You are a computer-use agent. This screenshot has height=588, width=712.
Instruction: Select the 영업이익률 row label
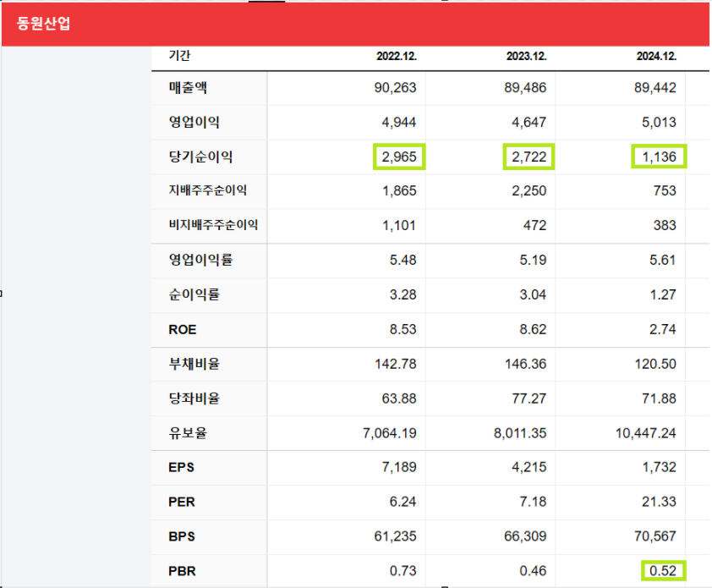[x=200, y=260]
